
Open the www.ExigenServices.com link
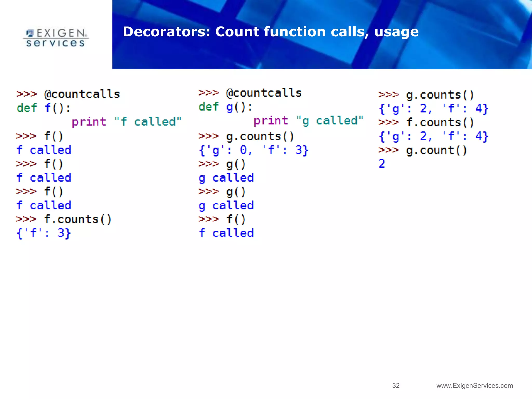[474, 385]
